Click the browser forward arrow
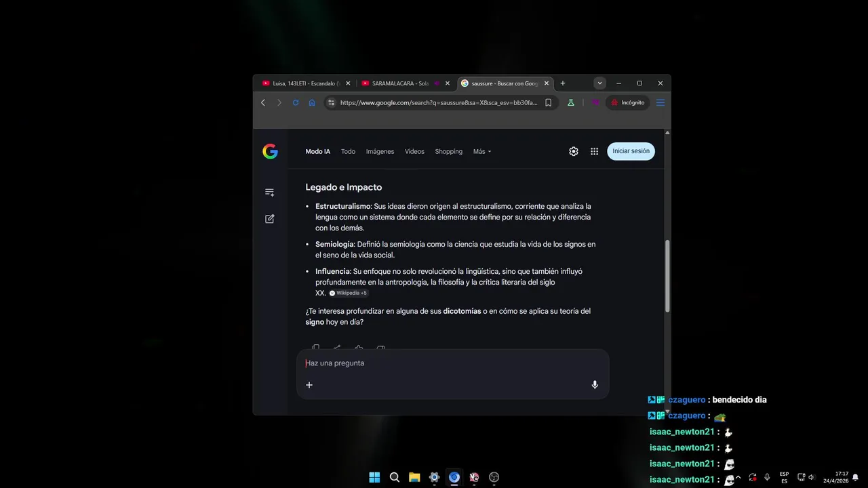The width and height of the screenshot is (868, 488). click(x=279, y=102)
